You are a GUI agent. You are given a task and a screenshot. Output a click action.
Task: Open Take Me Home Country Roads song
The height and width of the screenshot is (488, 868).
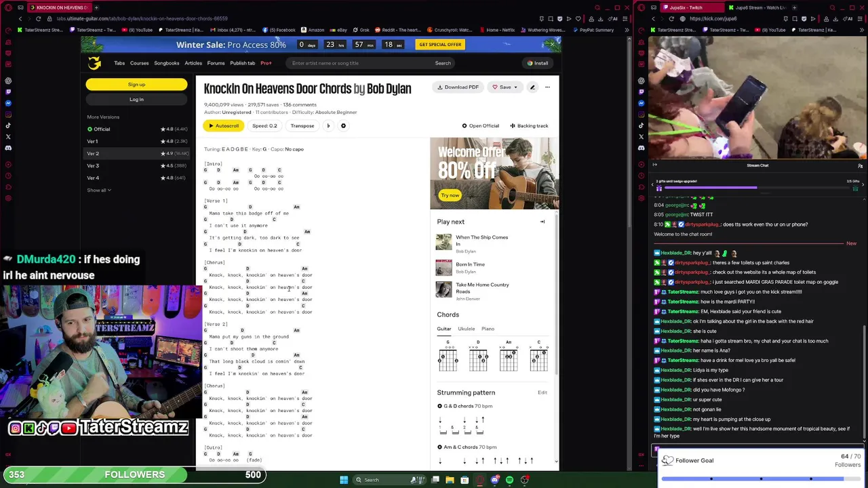(x=482, y=288)
